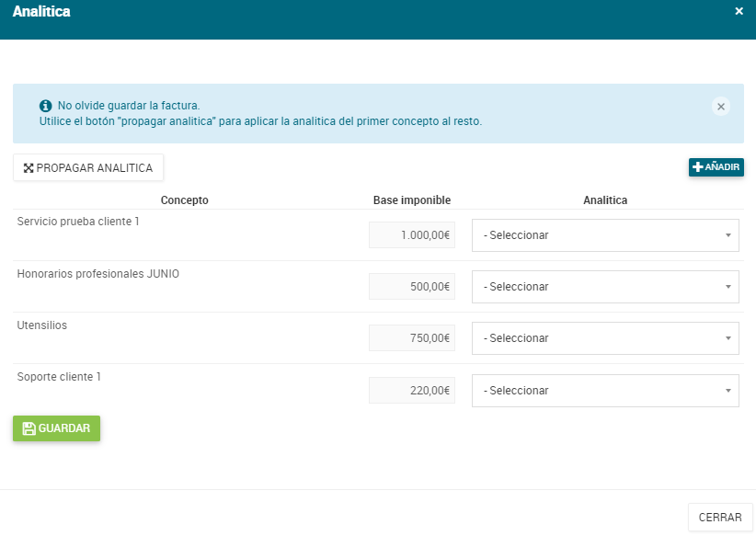Image resolution: width=756 pixels, height=536 pixels.
Task: Click the Base imponible column header
Action: 412,200
